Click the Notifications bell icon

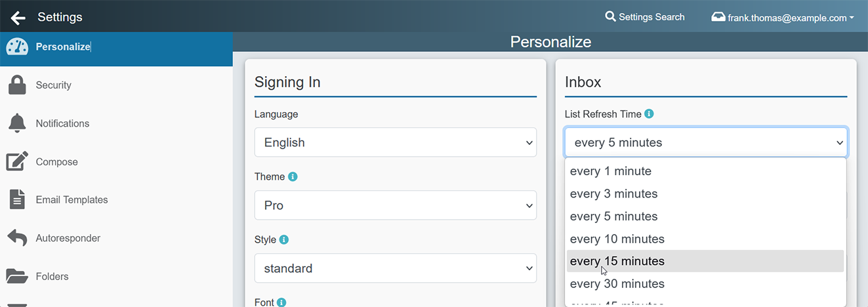(17, 123)
